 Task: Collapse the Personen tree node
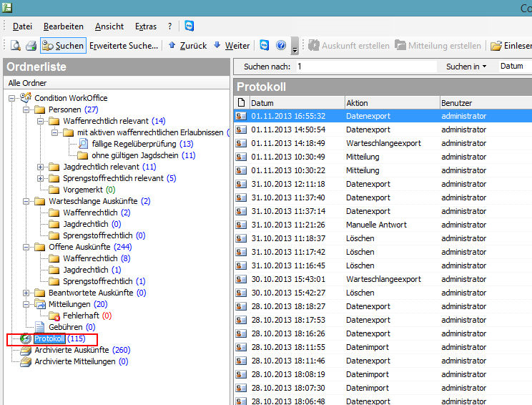tap(26, 109)
